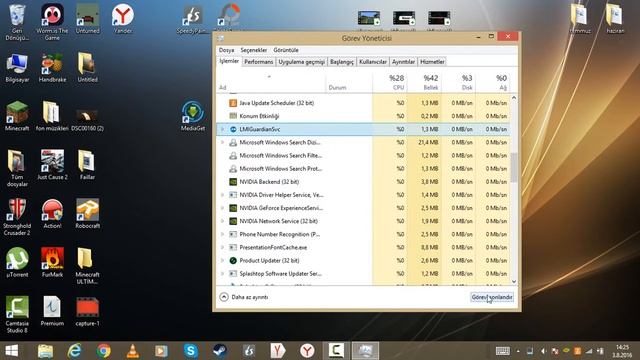Select Stronghold Crusader 2 desktop icon
Image resolution: width=640 pixels, height=360 pixels.
[x=17, y=217]
